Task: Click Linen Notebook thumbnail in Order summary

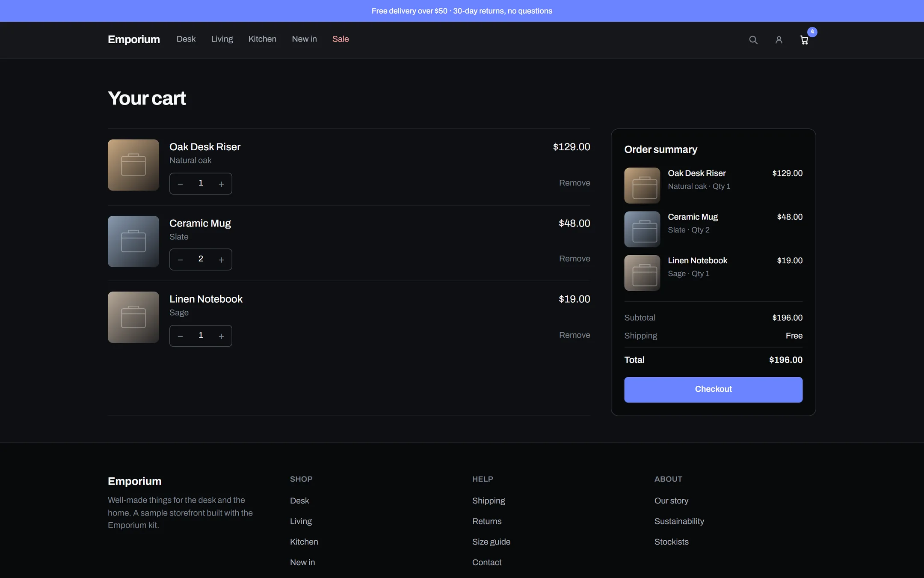Action: tap(642, 273)
